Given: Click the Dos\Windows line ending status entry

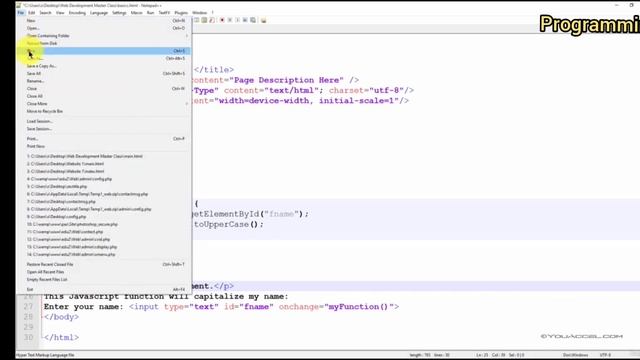Looking at the screenshot, I should [575, 355].
